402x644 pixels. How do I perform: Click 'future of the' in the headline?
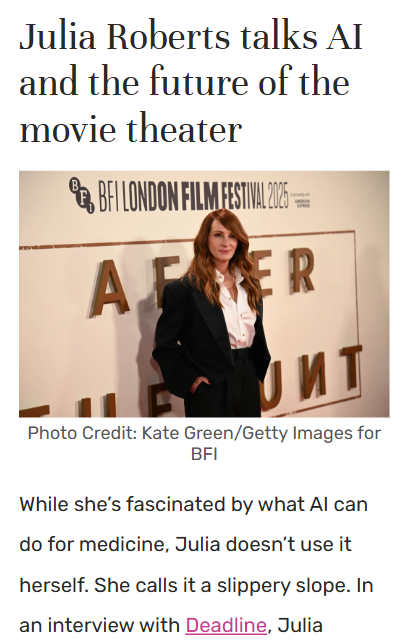tap(249, 83)
